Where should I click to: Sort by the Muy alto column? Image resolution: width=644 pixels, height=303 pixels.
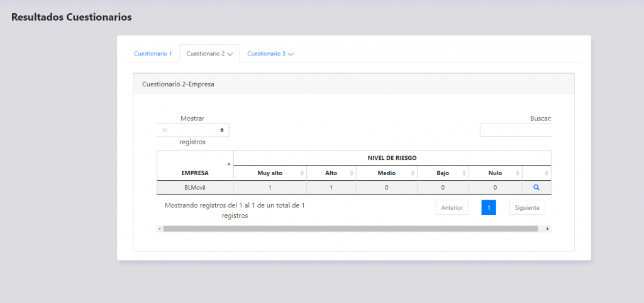pos(270,173)
